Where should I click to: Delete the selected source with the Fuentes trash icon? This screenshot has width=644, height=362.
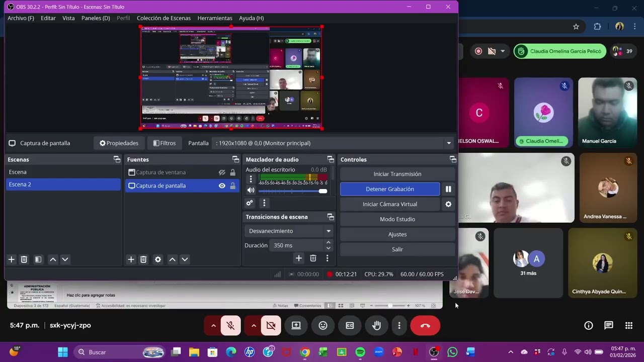[x=143, y=259]
